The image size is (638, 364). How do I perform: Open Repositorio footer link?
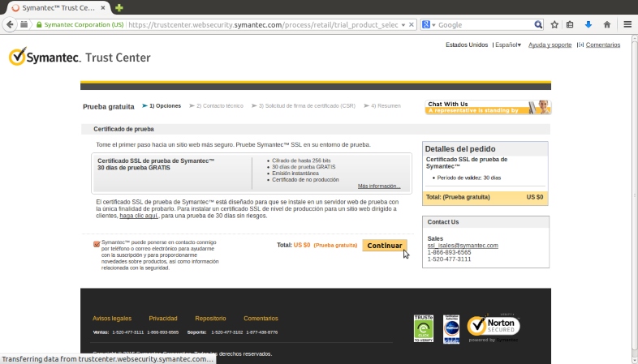[x=210, y=319]
